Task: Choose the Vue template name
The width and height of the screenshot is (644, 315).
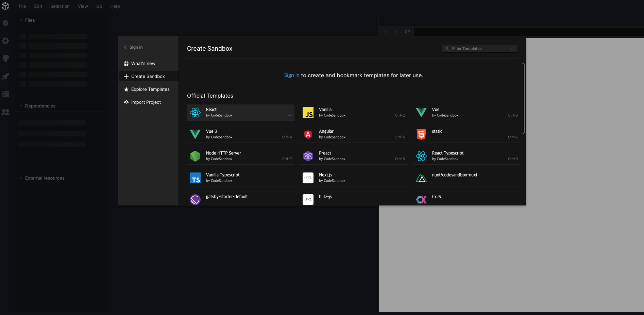Action: click(x=436, y=110)
